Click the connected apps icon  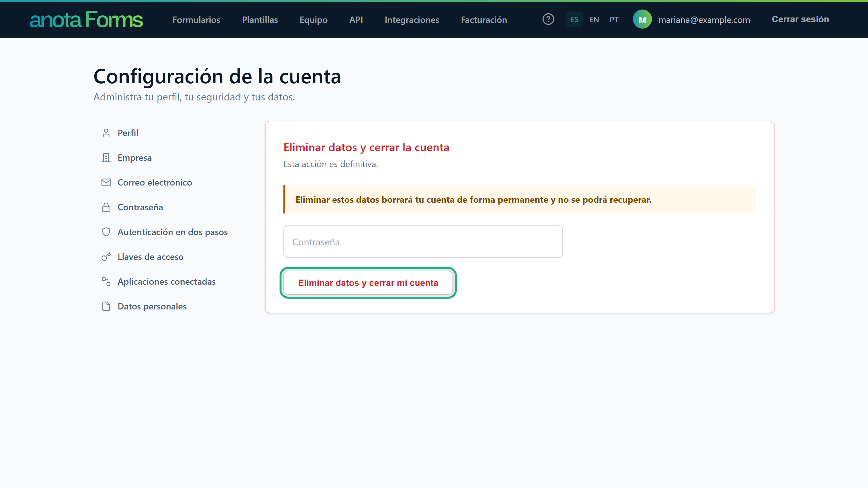pyautogui.click(x=106, y=281)
